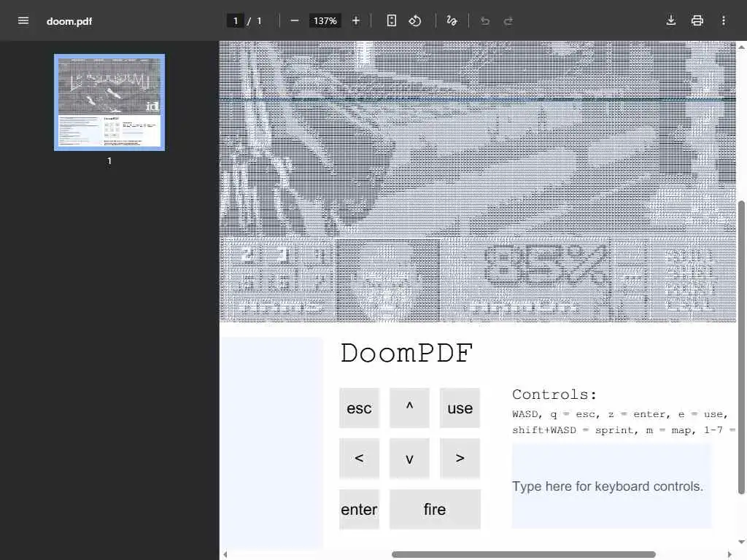Click the scroll left arrow at bottom
This screenshot has width=747, height=560.
click(x=225, y=554)
